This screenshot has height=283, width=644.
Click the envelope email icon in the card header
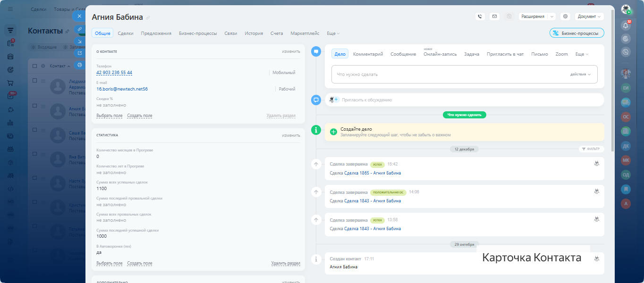pyautogui.click(x=494, y=17)
